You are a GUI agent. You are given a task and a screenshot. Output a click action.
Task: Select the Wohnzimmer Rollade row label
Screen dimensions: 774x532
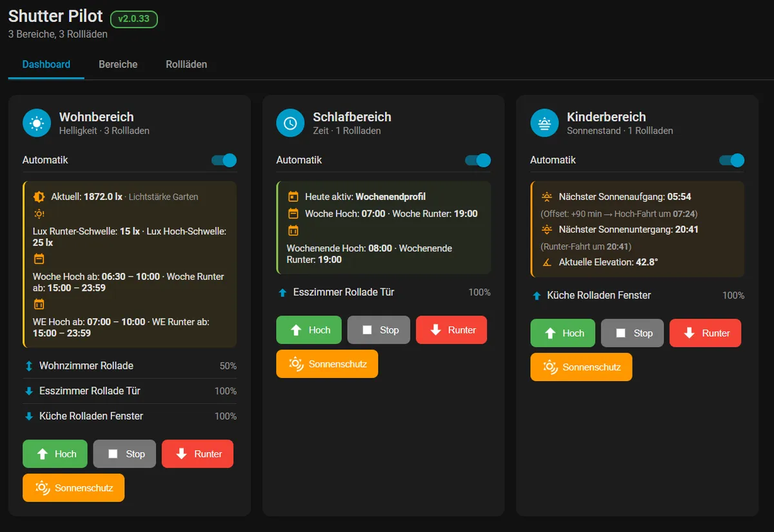(x=86, y=366)
